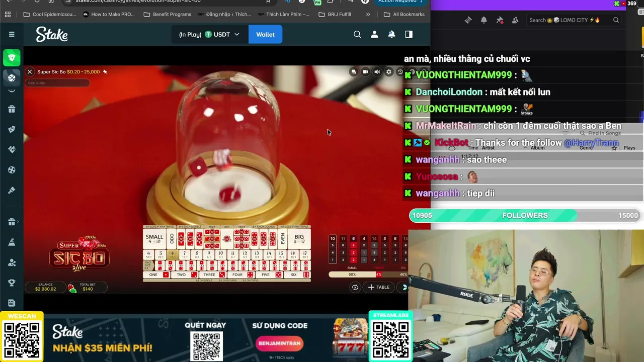Click the Stake logo in the header
Viewport: 644px width, 362px height.
[52, 35]
